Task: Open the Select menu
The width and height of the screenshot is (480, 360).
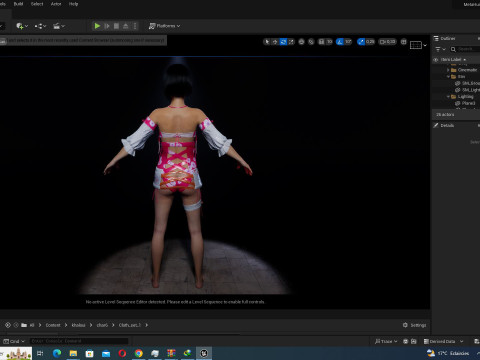Action: [x=37, y=4]
